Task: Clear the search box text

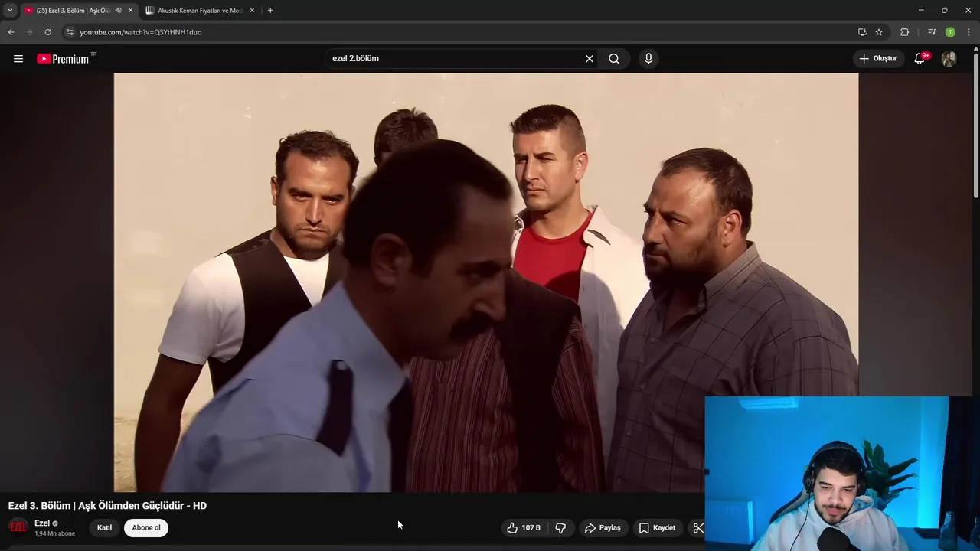Action: 590,58
